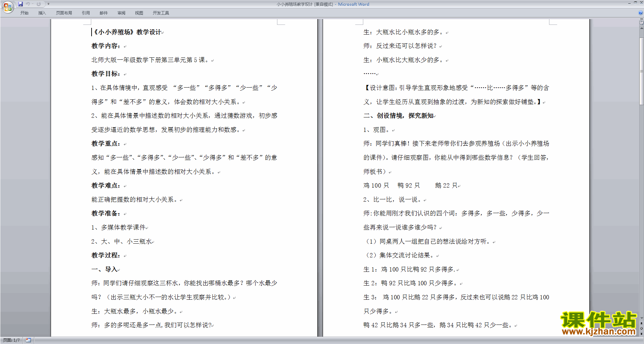
Task: Click the macro recording status bar icon
Action: pos(28,340)
